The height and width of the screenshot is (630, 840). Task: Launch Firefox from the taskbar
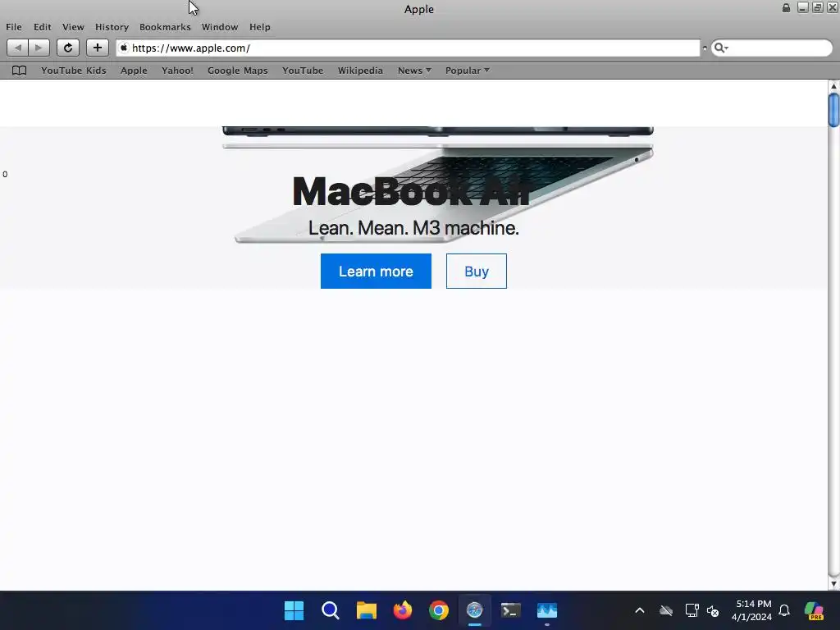(402, 610)
